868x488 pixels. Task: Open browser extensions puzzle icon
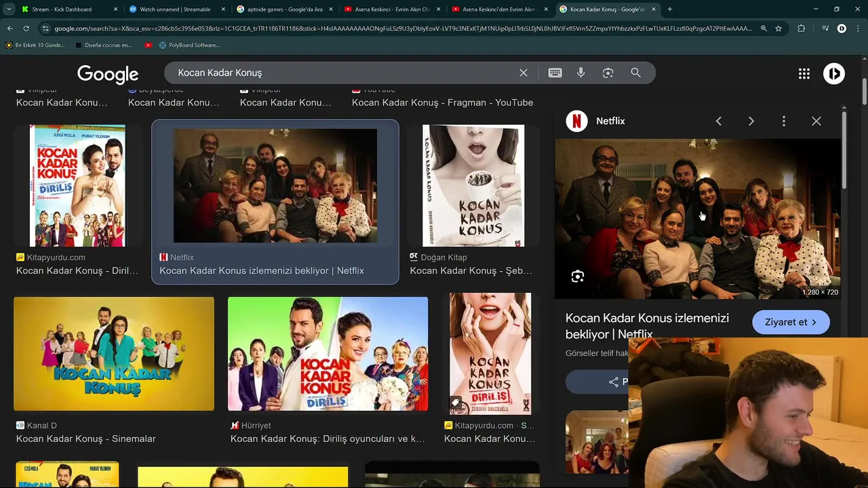[802, 28]
